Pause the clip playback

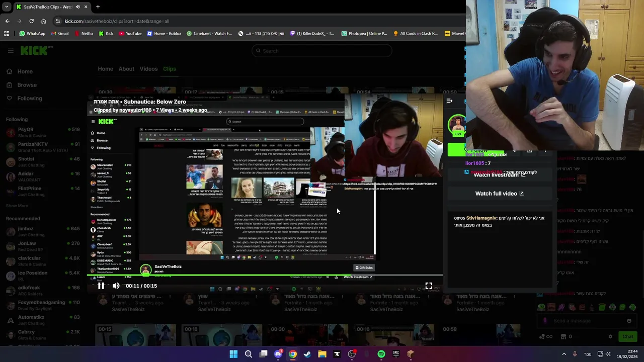point(101,286)
